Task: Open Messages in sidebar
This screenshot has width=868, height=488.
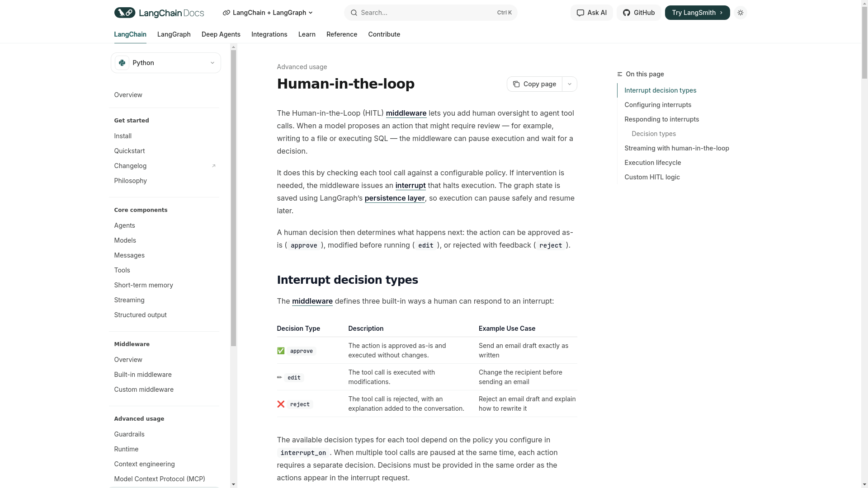Action: click(x=164, y=255)
